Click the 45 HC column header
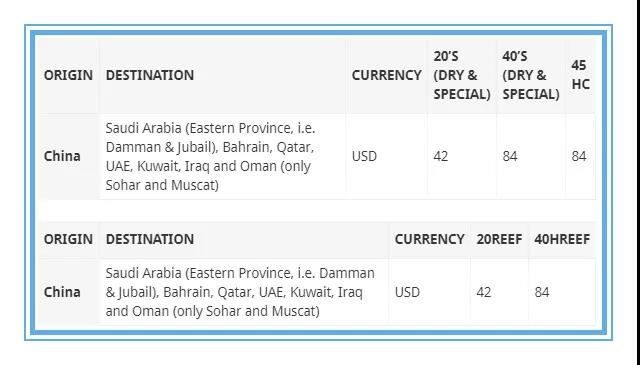The width and height of the screenshot is (640, 365). coord(580,75)
